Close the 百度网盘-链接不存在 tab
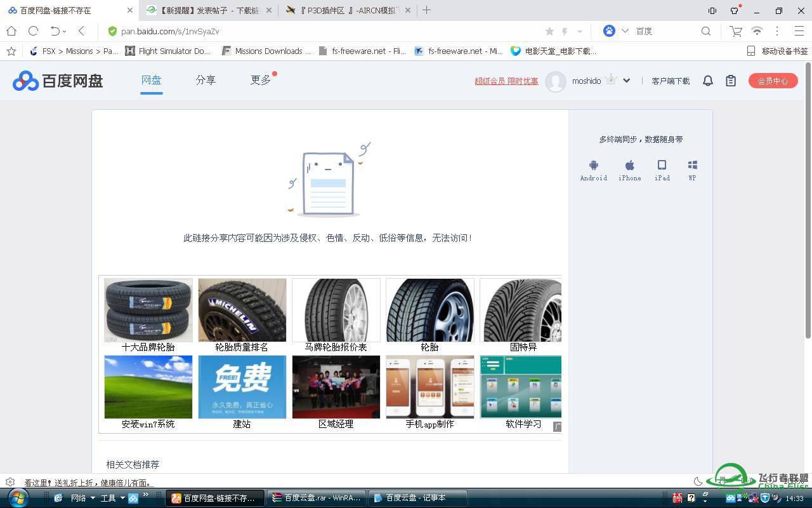The image size is (812, 508). (130, 10)
